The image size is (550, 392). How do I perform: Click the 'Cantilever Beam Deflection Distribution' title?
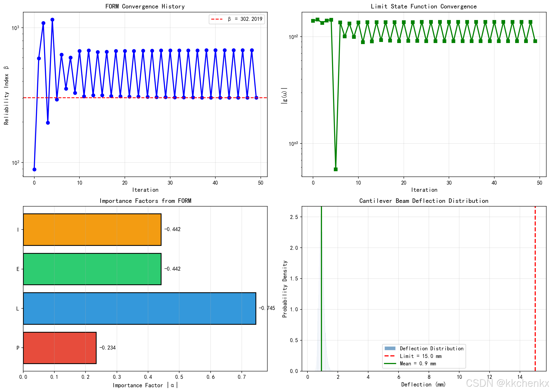point(424,201)
